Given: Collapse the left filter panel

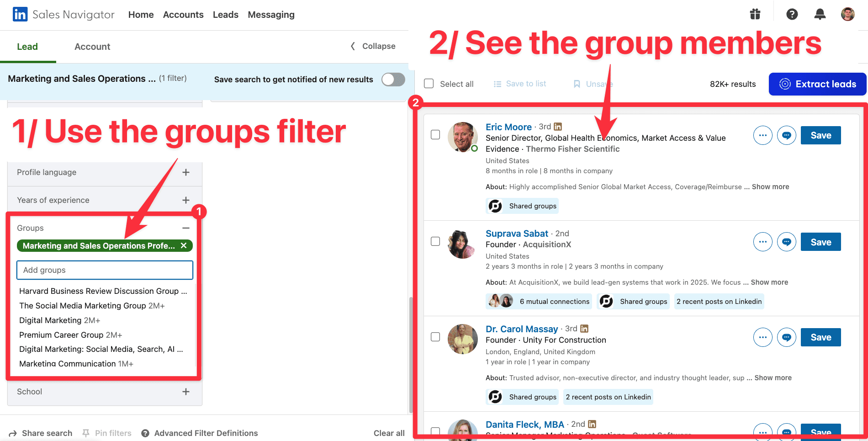Looking at the screenshot, I should (372, 46).
